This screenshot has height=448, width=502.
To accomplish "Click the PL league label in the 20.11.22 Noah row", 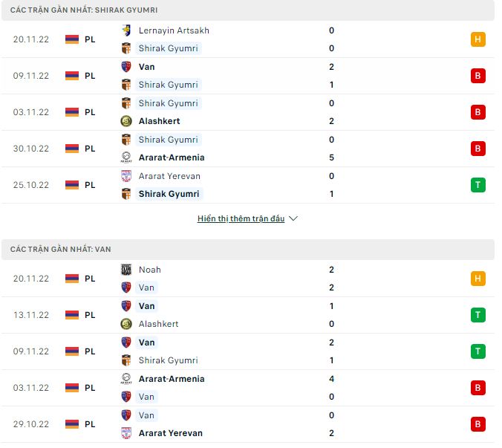I will [x=90, y=279].
